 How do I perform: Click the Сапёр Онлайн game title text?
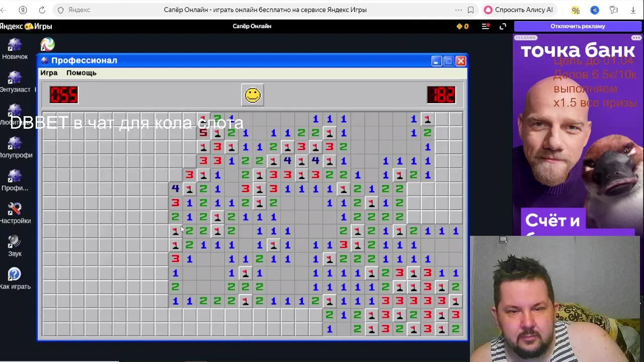(x=252, y=26)
